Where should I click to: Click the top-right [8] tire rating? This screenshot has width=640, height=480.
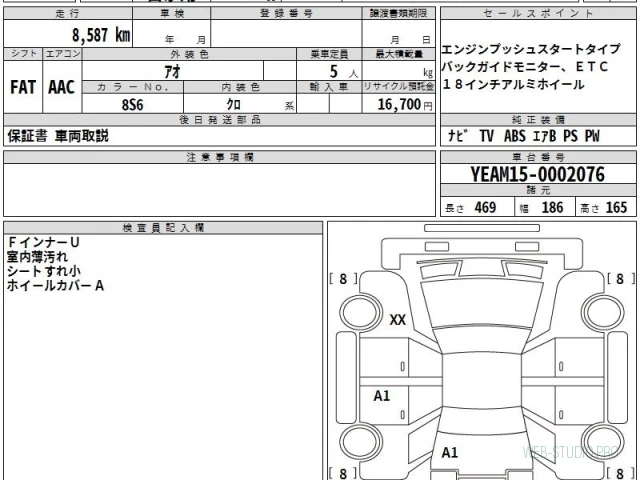(x=620, y=279)
